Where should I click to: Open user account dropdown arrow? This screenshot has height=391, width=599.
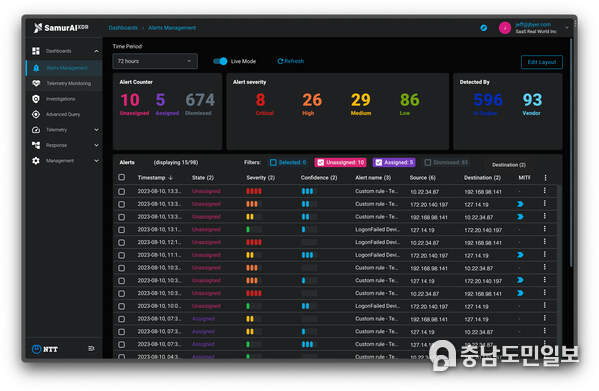click(x=567, y=28)
